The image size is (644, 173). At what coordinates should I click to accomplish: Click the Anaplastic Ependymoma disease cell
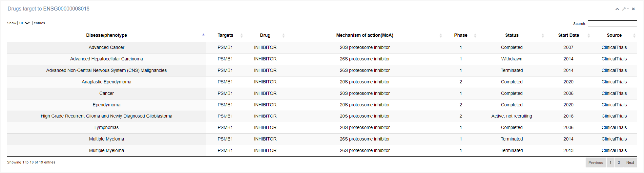107,82
